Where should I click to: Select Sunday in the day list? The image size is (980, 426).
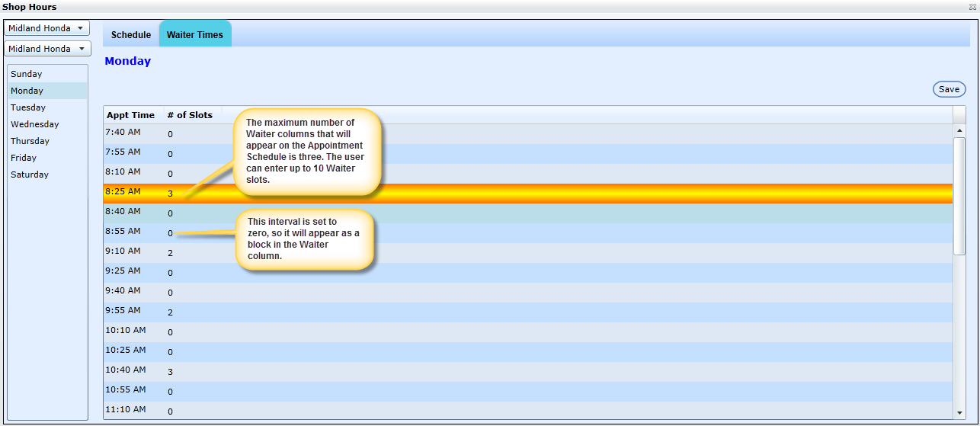[27, 74]
